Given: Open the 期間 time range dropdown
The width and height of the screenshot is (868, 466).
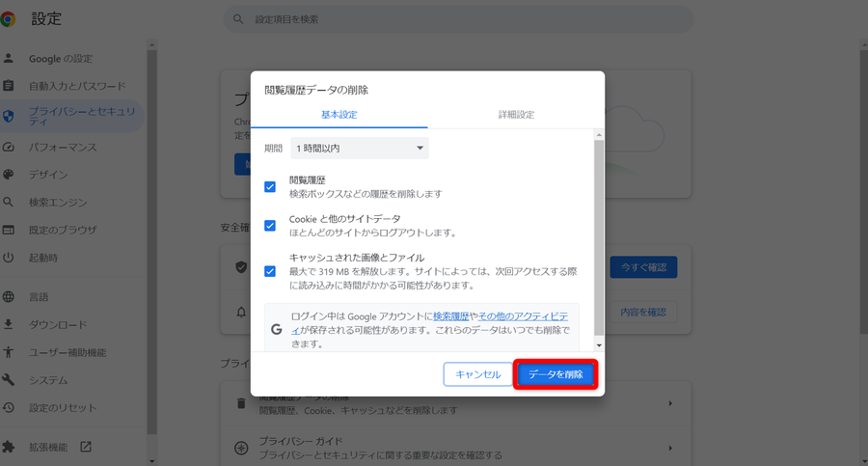Looking at the screenshot, I should pos(360,148).
